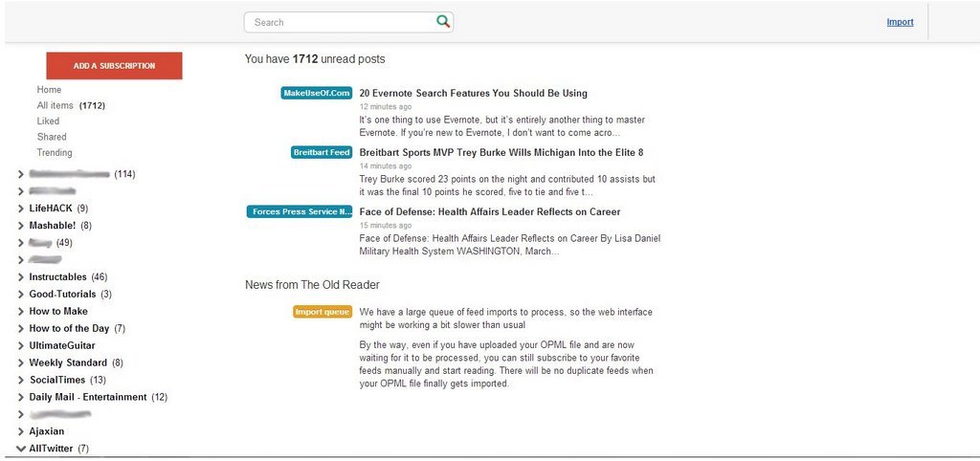980x461 pixels.
Task: Select All items in the sidebar
Action: click(55, 105)
